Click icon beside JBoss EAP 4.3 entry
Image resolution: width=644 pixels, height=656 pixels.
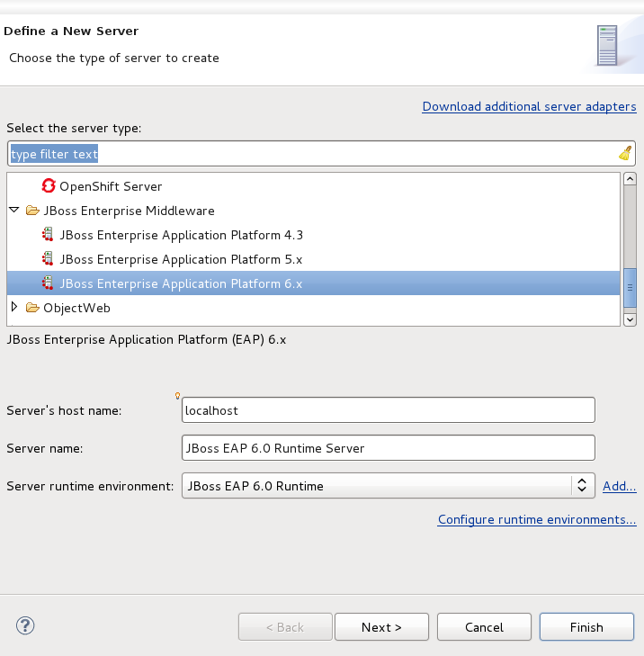[x=48, y=234]
